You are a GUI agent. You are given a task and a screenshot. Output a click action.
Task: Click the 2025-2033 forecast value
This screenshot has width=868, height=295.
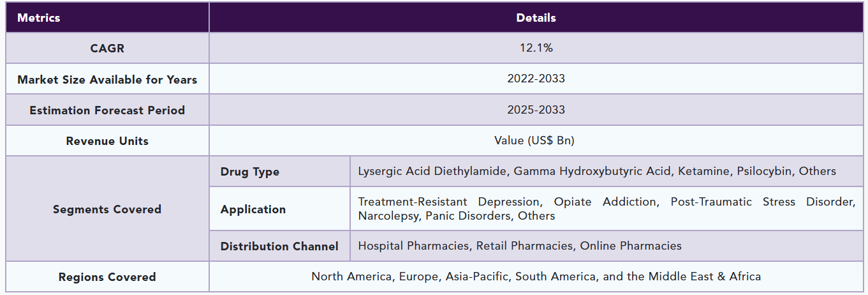(536, 110)
